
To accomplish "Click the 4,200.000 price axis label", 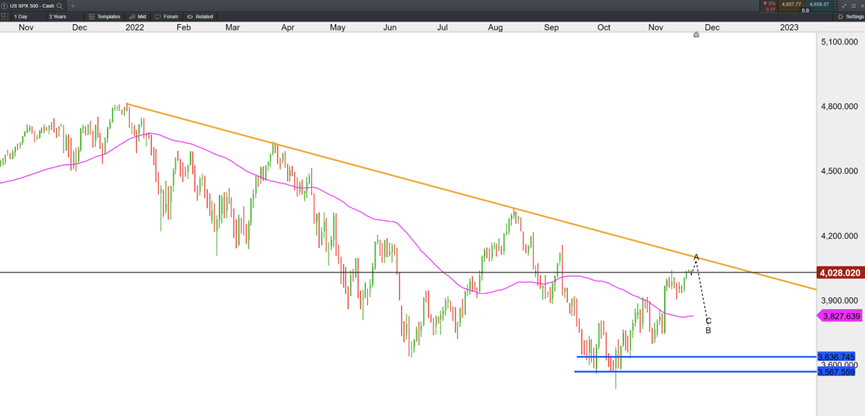I will coord(839,236).
